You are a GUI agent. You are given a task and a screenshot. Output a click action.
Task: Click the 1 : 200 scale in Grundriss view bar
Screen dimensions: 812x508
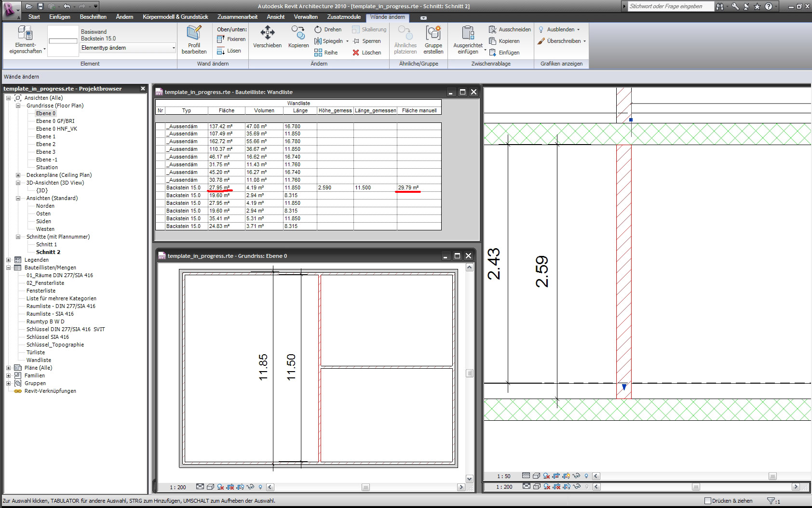(178, 487)
